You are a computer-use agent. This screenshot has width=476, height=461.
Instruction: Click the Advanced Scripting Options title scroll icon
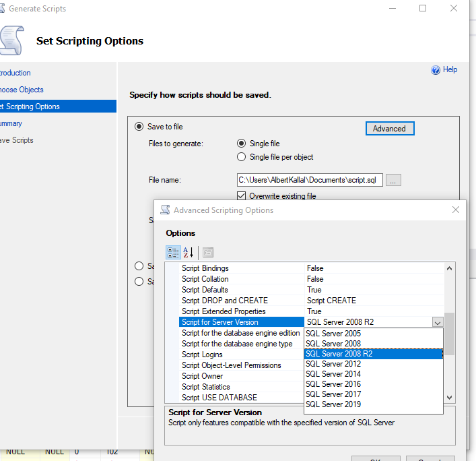165,210
